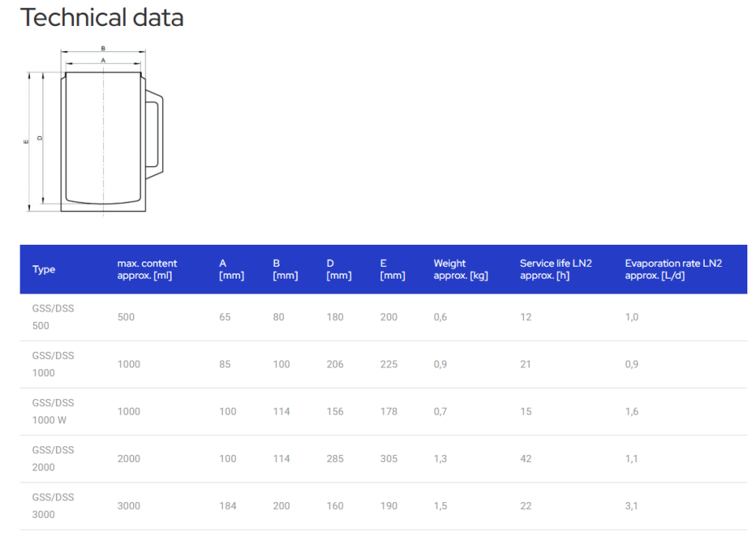Click the 0,6 weight value cell
Viewport: 756px width, 536px height.
click(440, 317)
